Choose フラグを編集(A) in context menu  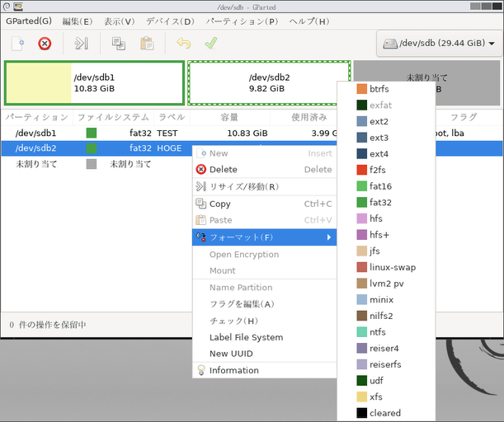tap(264, 304)
